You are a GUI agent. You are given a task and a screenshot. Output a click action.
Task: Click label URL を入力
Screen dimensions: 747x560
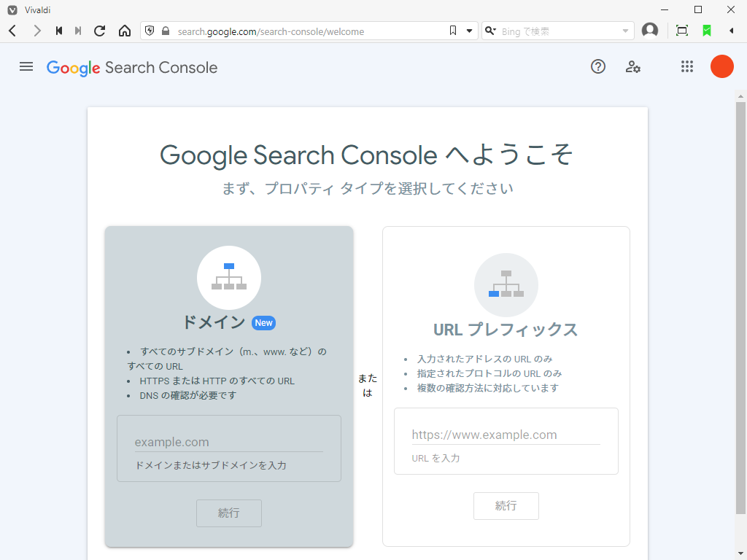(436, 458)
